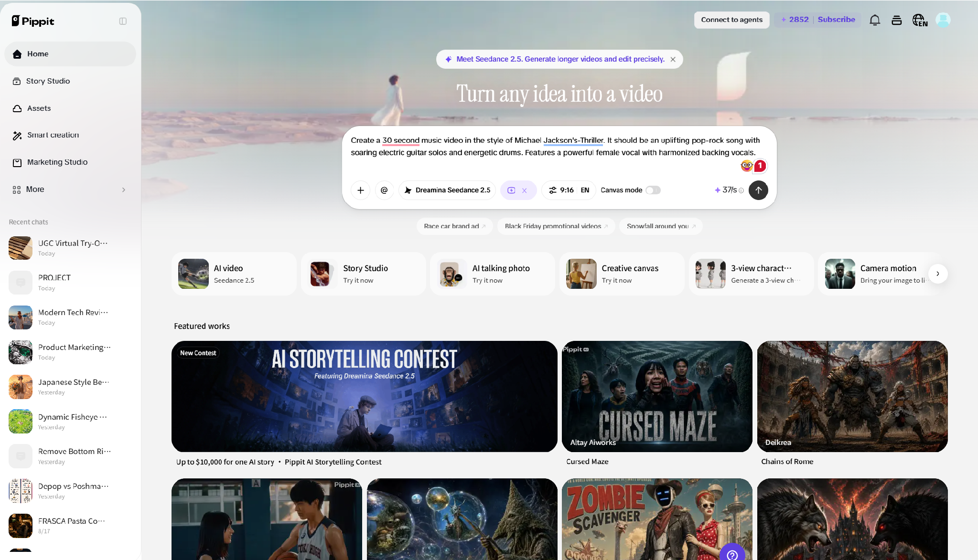Click the Pippit logo
The height and width of the screenshot is (560, 978).
tap(32, 21)
